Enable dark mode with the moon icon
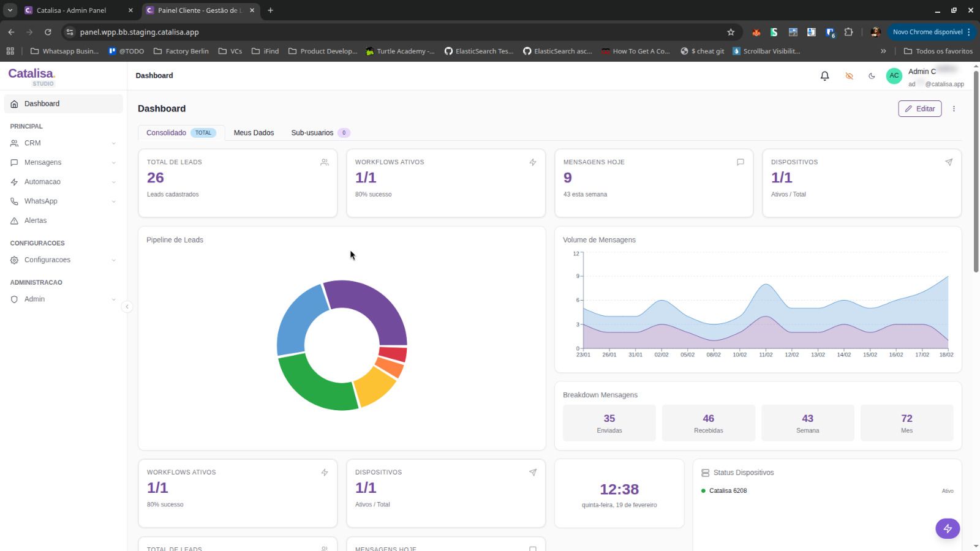980x551 pixels. pyautogui.click(x=872, y=76)
